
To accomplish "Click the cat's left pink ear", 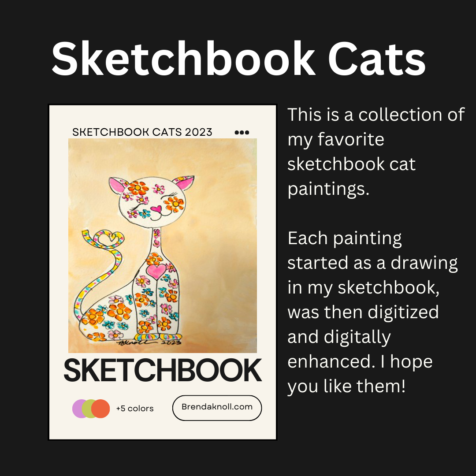I will click(118, 185).
